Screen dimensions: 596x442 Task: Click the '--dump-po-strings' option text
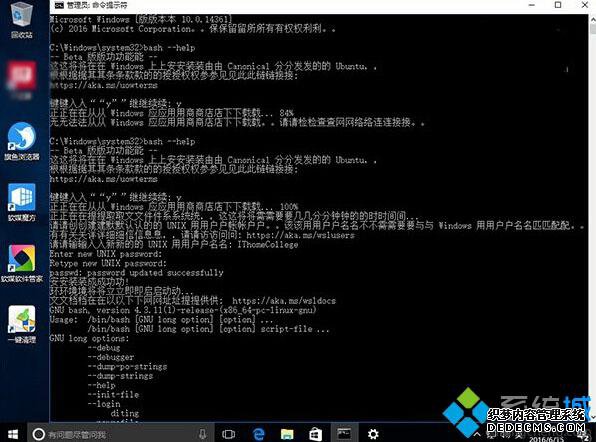127,367
